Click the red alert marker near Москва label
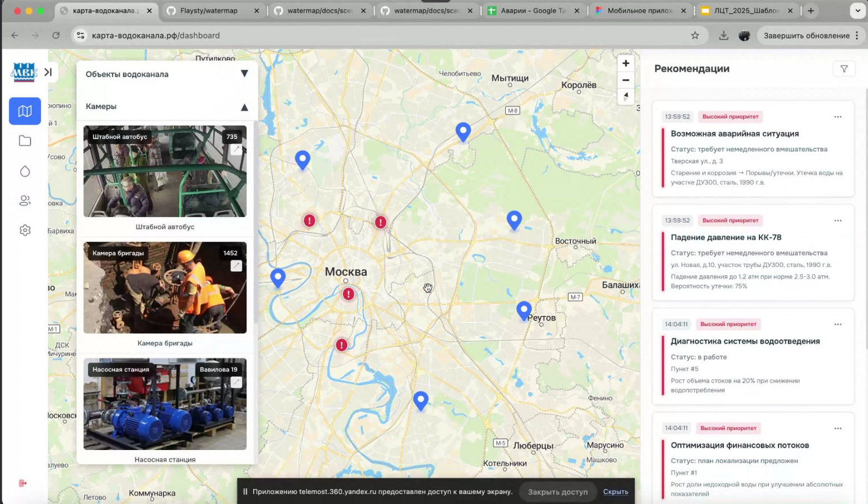 click(348, 294)
